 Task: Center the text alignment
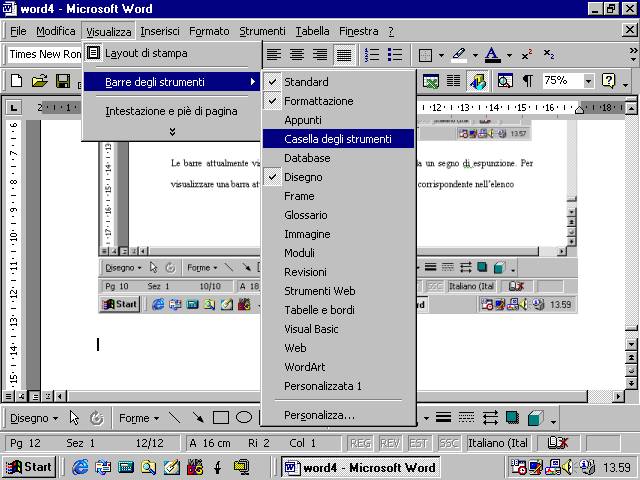pyautogui.click(x=297, y=55)
